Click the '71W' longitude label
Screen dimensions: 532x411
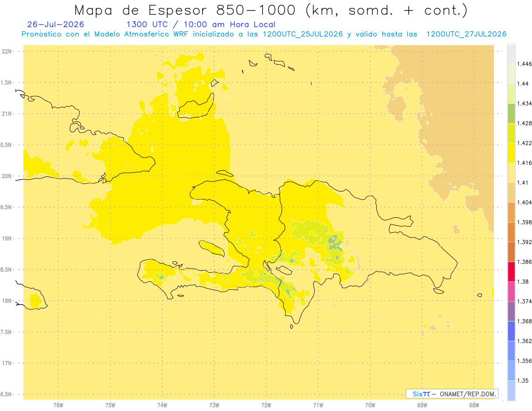click(x=318, y=405)
